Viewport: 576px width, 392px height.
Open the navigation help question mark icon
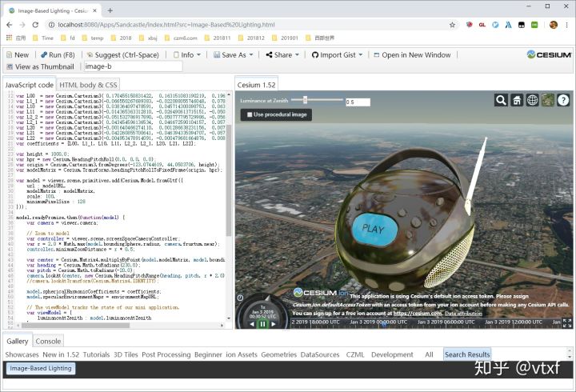point(563,100)
